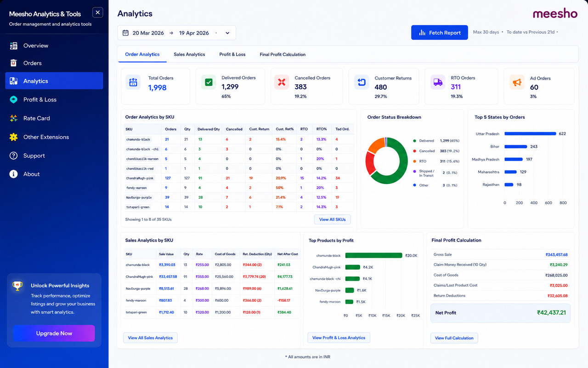This screenshot has height=368, width=588.
Task: Open the date range dropdown chevron
Action: click(227, 33)
